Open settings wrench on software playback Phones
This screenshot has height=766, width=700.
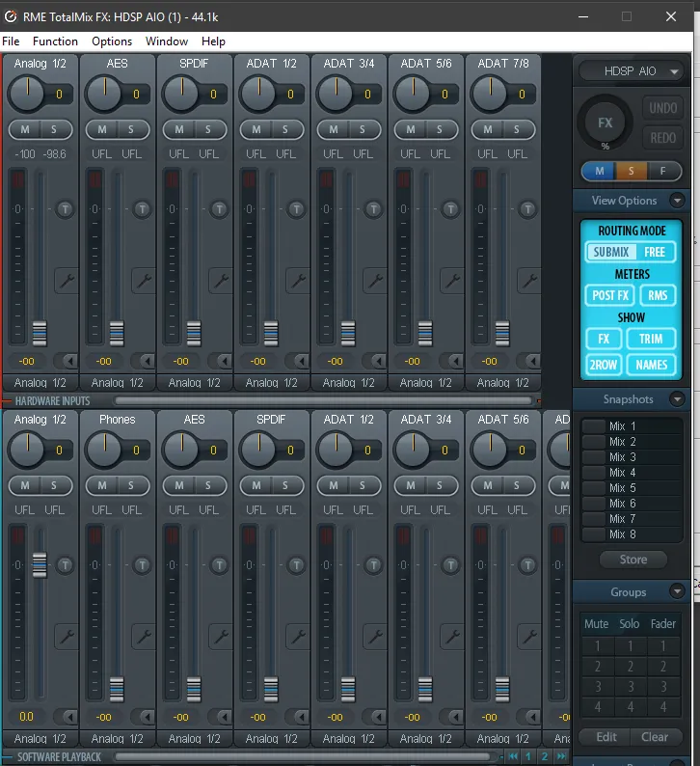(x=144, y=636)
